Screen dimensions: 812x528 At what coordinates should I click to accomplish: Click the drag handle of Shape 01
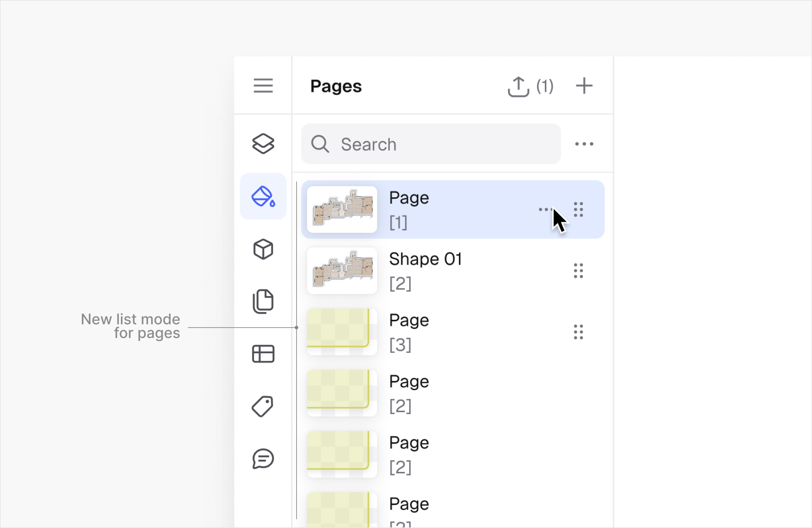click(578, 271)
